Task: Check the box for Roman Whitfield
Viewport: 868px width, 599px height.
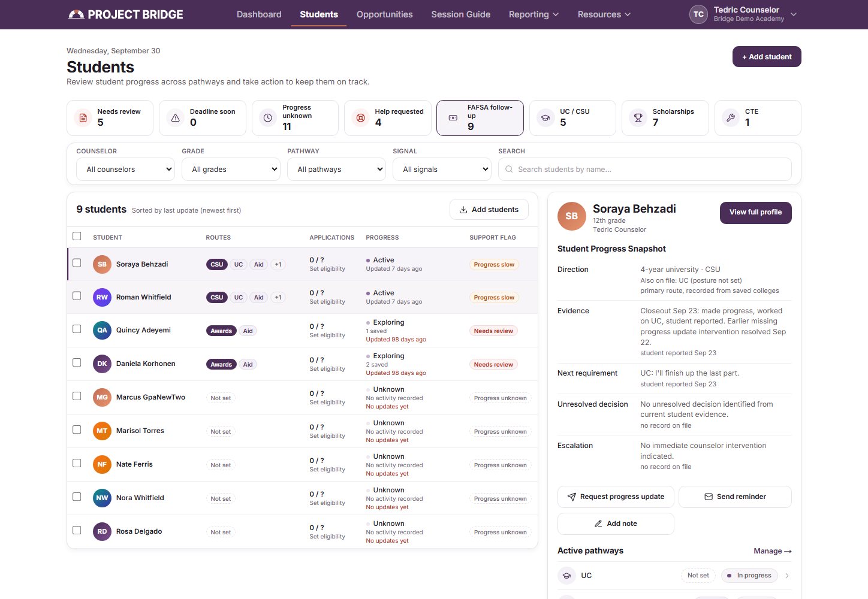Action: coord(77,295)
